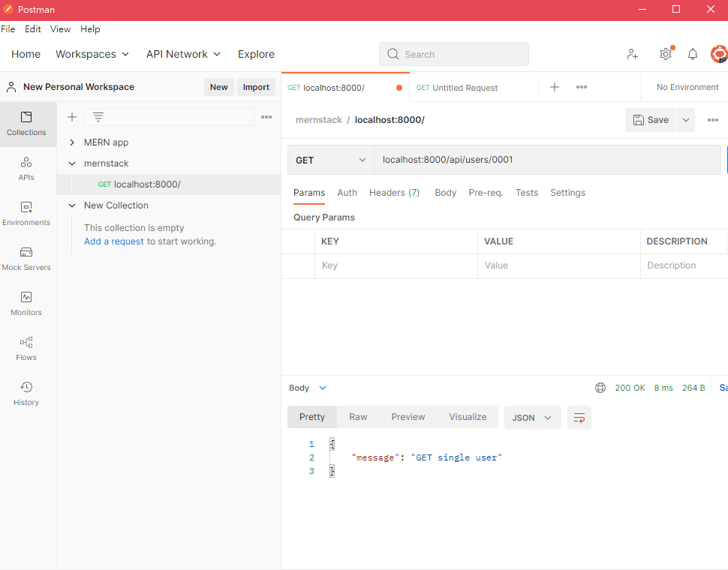Collapse the mernstack collection
The width and height of the screenshot is (728, 570).
[x=72, y=163]
